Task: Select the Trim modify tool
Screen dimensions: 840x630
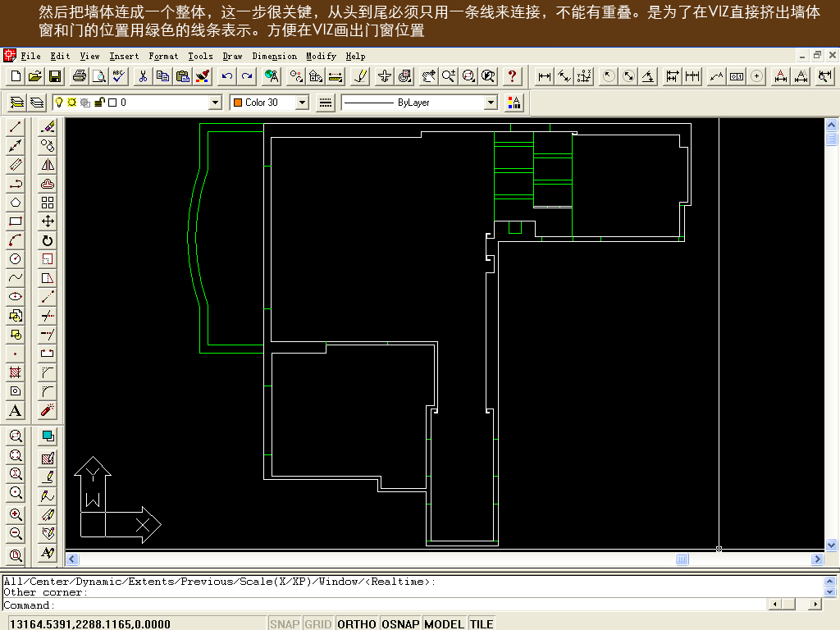Action: point(48,316)
